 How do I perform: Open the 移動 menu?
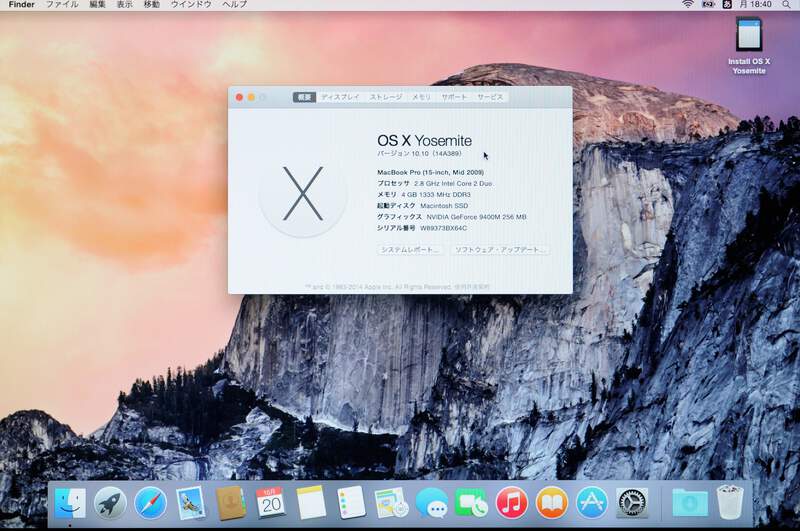(x=152, y=4)
